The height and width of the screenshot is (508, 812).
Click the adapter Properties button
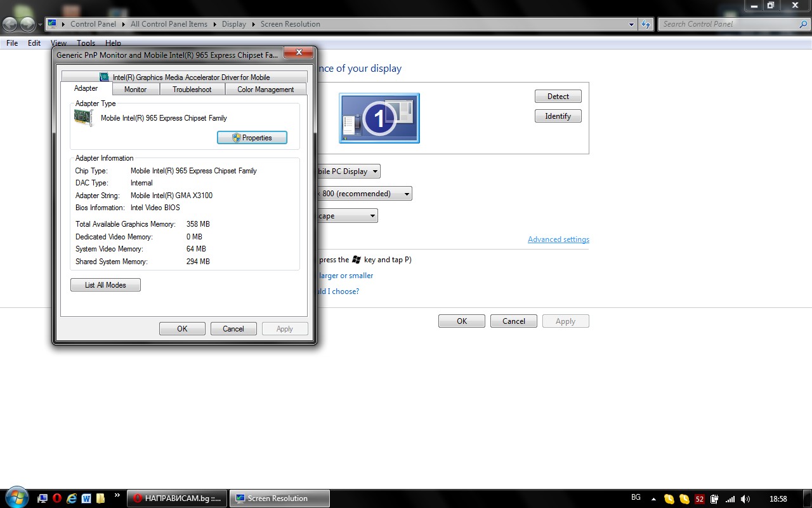point(252,138)
